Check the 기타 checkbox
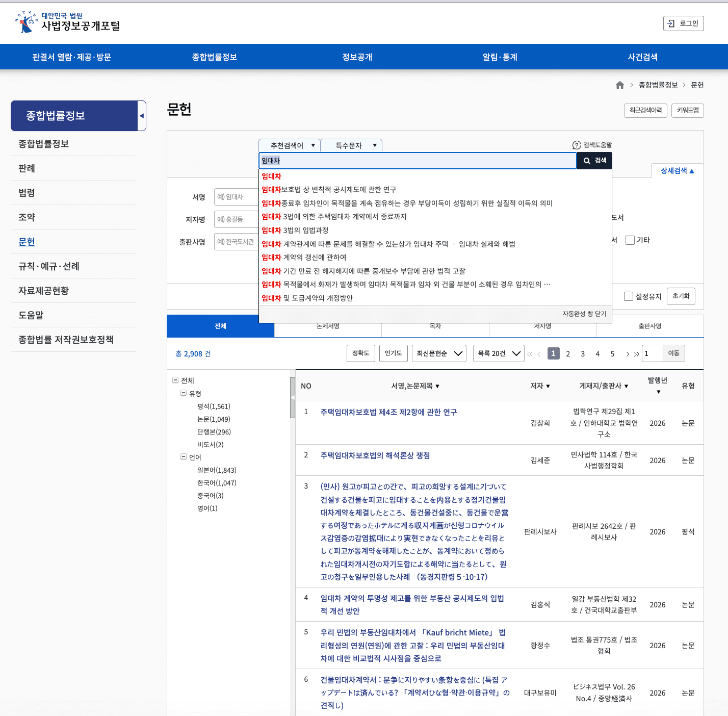The height and width of the screenshot is (716, 728). tap(630, 240)
